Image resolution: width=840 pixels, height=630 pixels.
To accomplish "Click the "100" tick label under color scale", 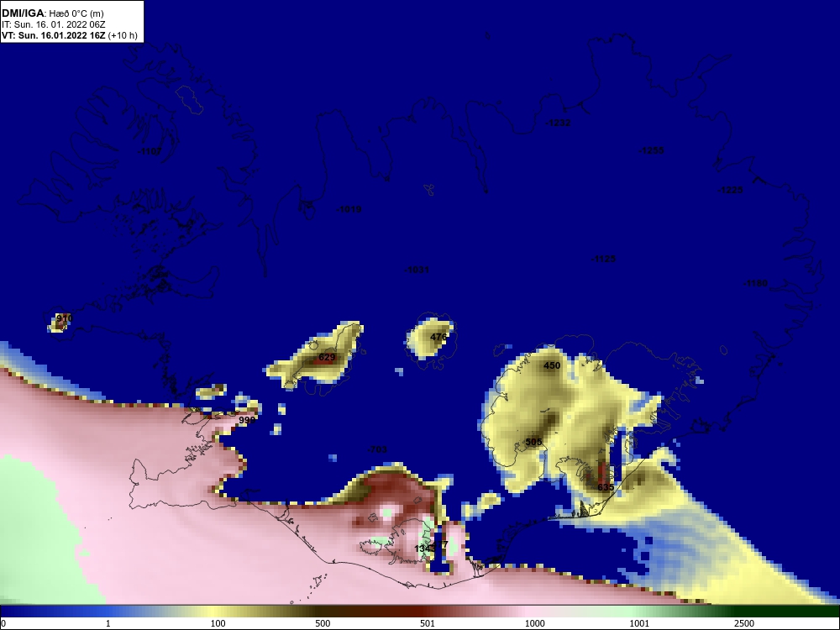I will [218, 624].
